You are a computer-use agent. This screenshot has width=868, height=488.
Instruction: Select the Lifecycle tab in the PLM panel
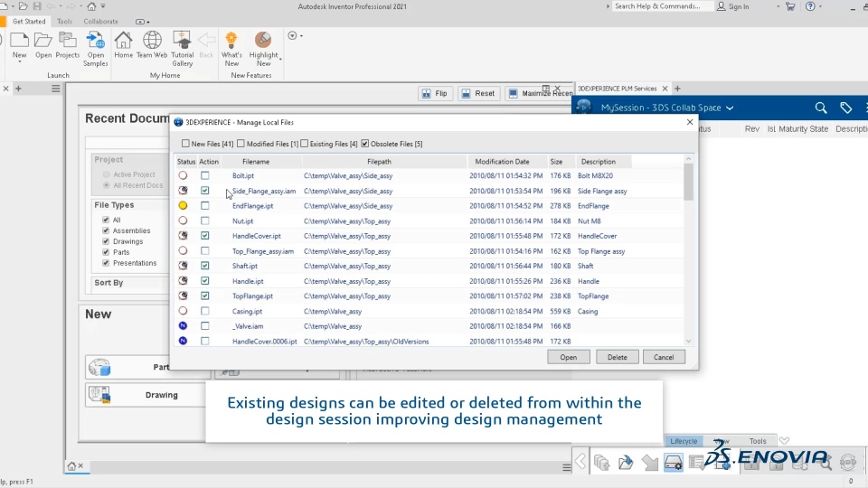coord(684,441)
